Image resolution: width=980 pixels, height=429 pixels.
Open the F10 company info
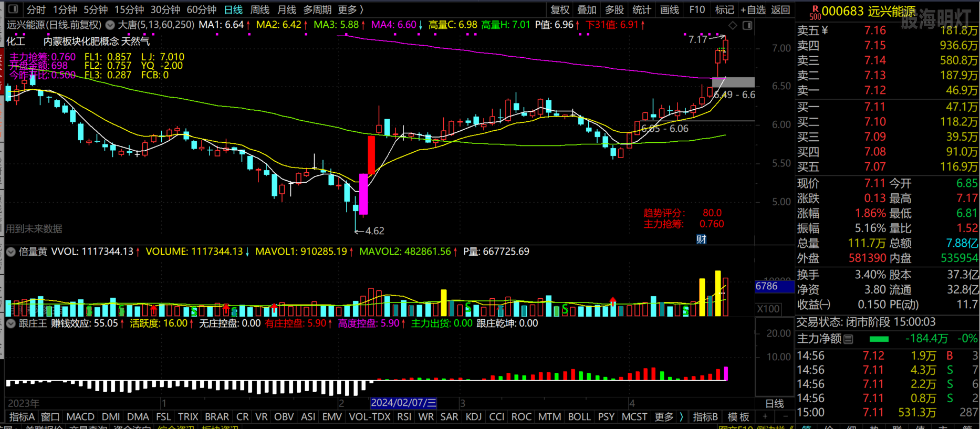[697, 9]
